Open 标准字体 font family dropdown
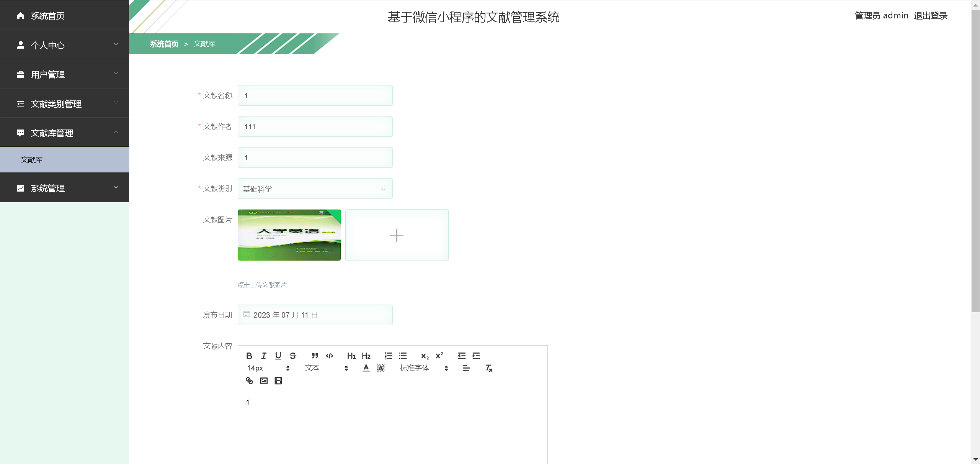The height and width of the screenshot is (464, 980). tap(423, 368)
